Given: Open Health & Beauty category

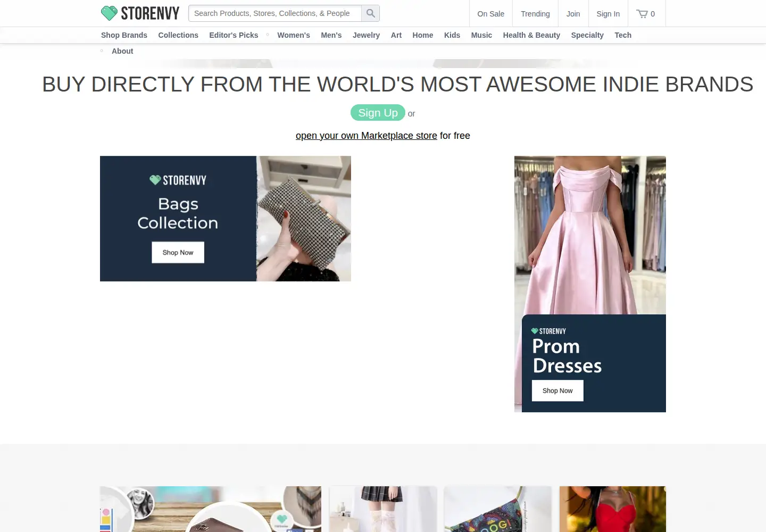Looking at the screenshot, I should [x=531, y=35].
